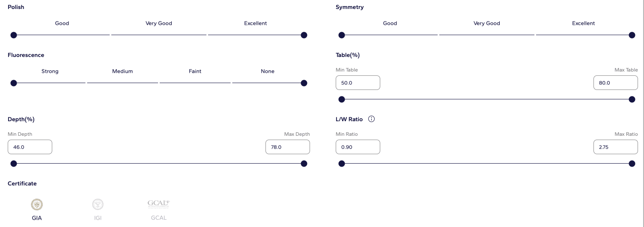644x227 pixels.
Task: Click the Max Ratio input field
Action: tap(615, 147)
